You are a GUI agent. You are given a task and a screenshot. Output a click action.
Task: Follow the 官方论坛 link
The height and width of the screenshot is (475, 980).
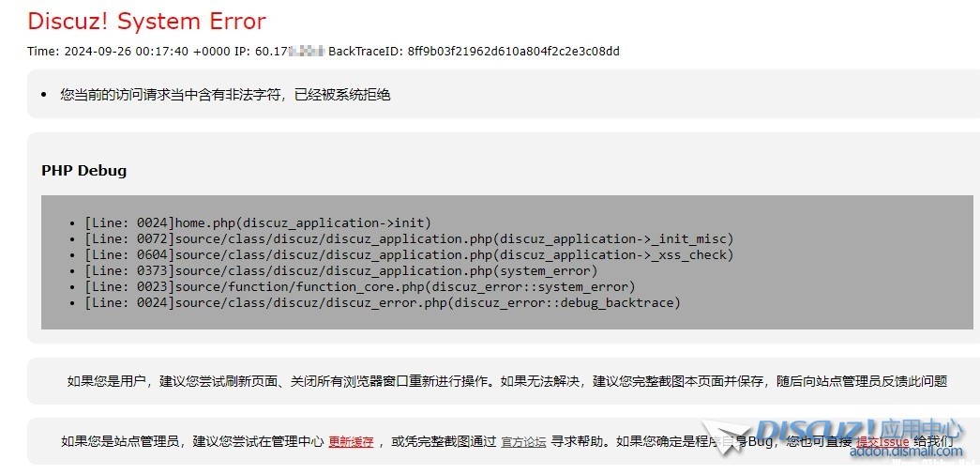pos(523,442)
